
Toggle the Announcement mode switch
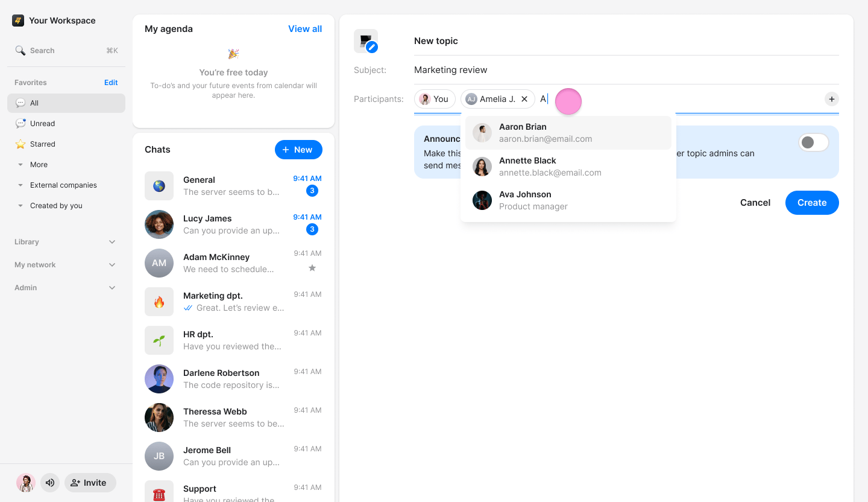click(x=813, y=142)
